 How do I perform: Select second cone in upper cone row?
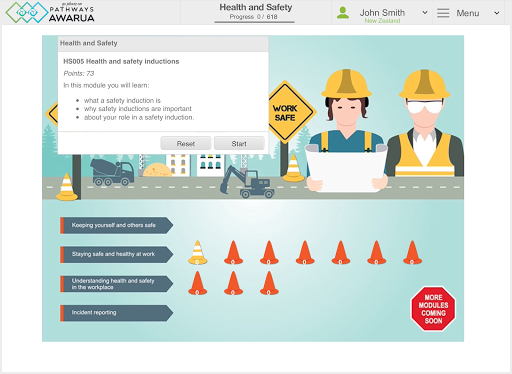(x=233, y=253)
